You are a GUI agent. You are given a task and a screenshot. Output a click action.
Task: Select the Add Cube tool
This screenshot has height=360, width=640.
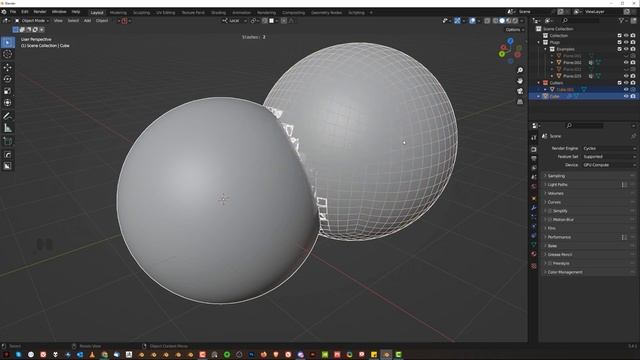pos(8,142)
